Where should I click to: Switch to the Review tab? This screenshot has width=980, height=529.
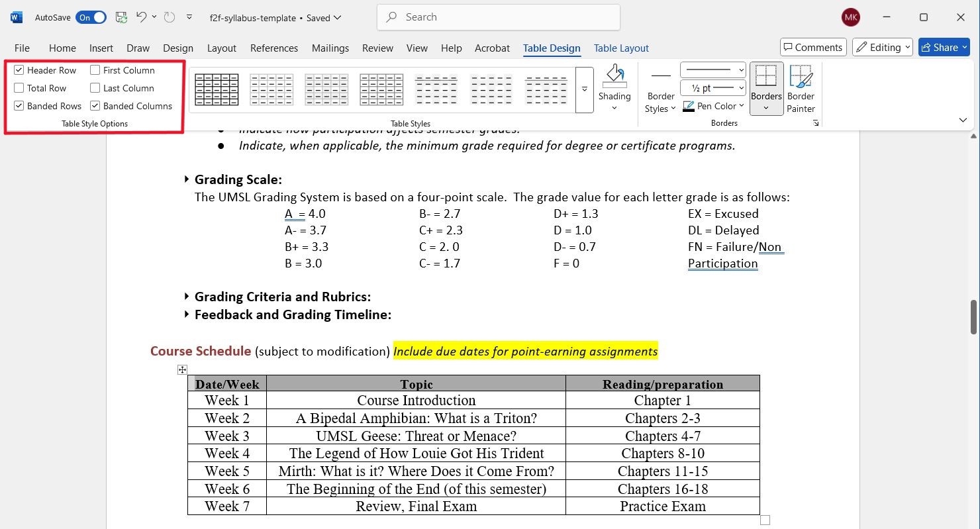[x=377, y=48]
